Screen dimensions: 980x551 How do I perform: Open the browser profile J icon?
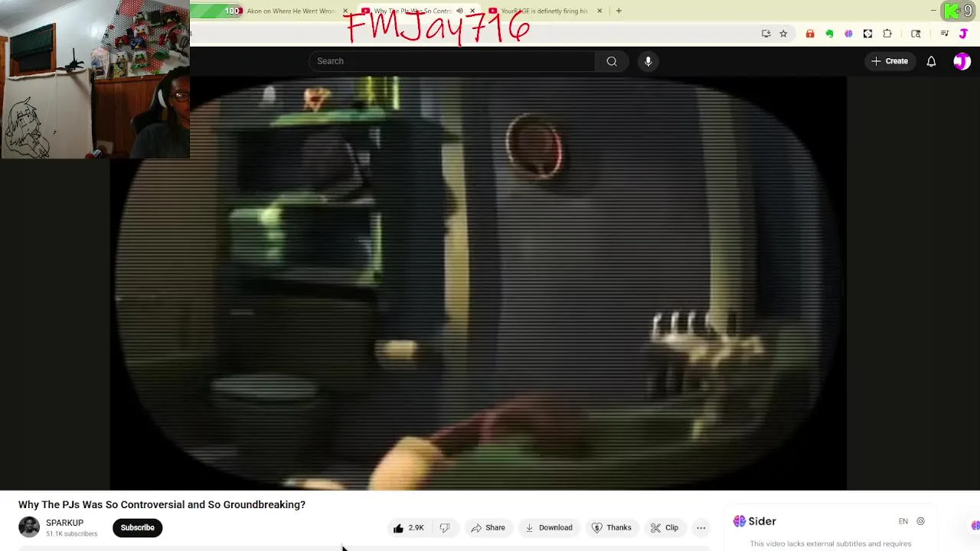pyautogui.click(x=963, y=34)
